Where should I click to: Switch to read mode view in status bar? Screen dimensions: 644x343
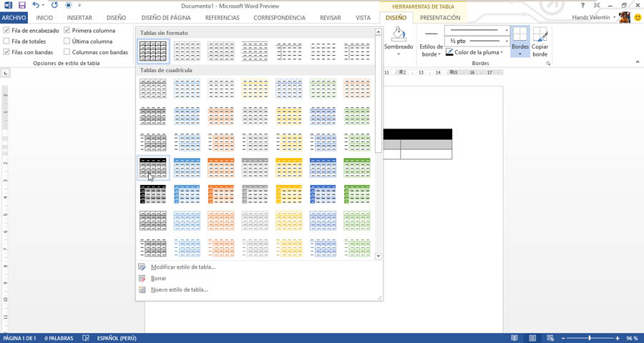coord(514,337)
